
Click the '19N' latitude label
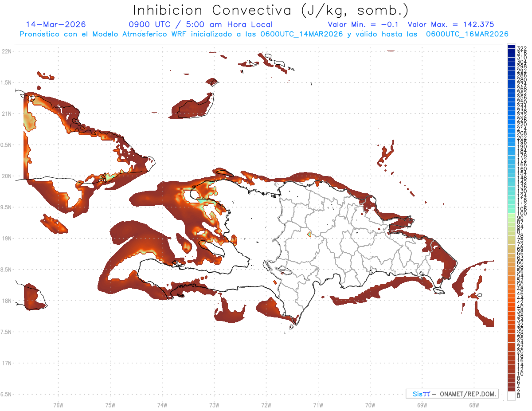pos(6,239)
